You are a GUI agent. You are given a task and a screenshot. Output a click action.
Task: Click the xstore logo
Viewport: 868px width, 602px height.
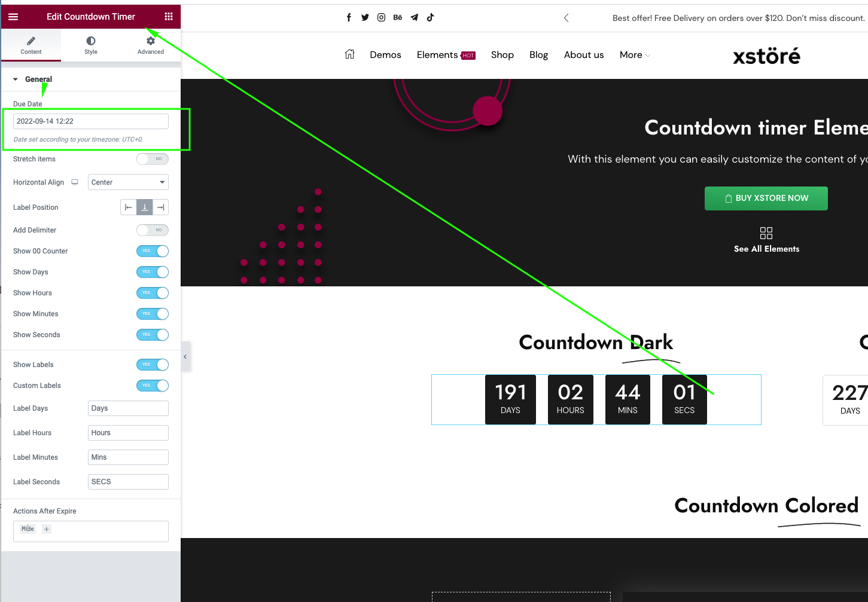[766, 56]
